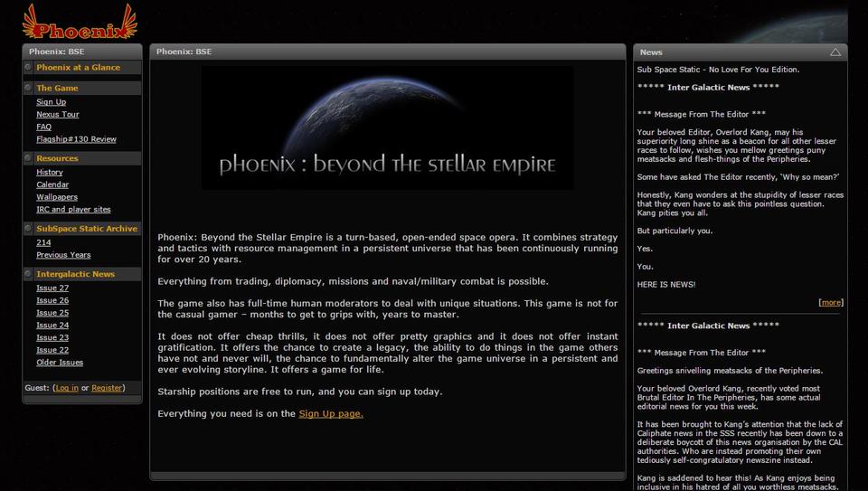
Task: Go to the Nexus Tour page
Action: pyautogui.click(x=58, y=115)
